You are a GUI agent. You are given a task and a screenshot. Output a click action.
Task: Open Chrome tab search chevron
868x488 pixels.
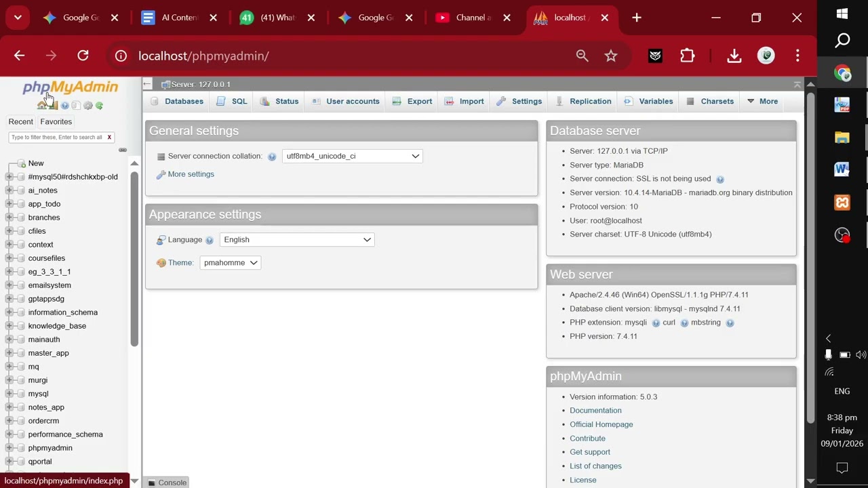(18, 18)
